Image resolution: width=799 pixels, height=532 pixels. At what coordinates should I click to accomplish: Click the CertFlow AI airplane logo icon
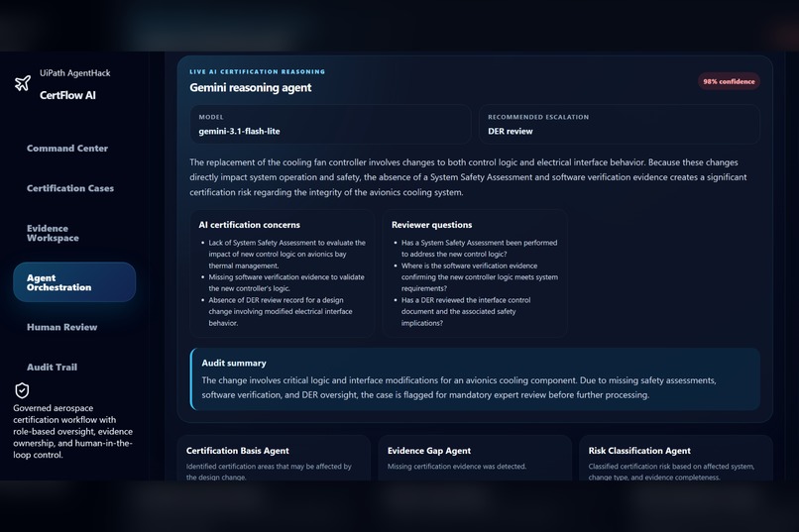pos(23,83)
